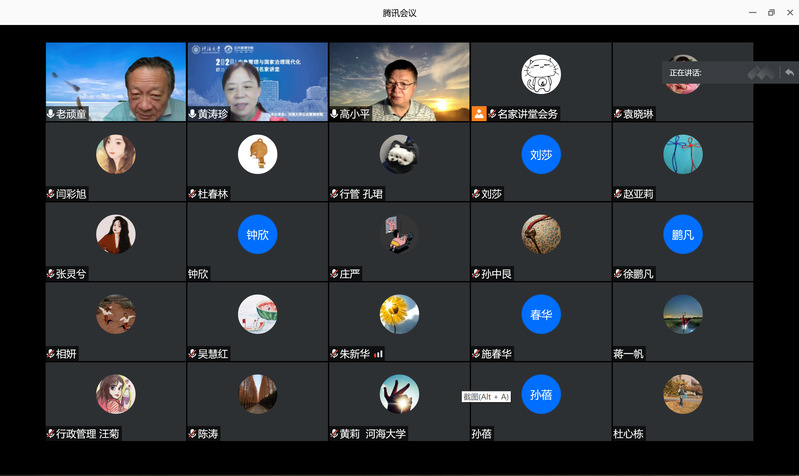Click the reply arrow in the speaking panel

tap(789, 73)
